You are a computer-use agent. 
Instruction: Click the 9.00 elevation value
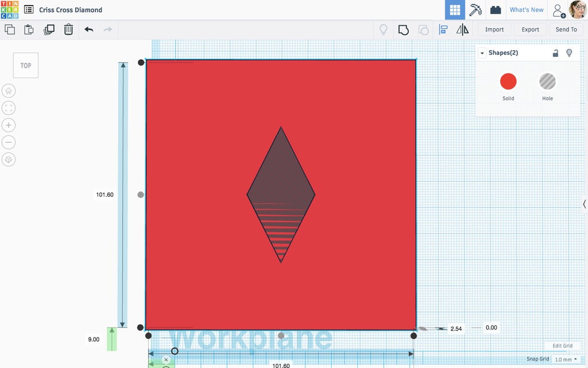[x=94, y=339]
